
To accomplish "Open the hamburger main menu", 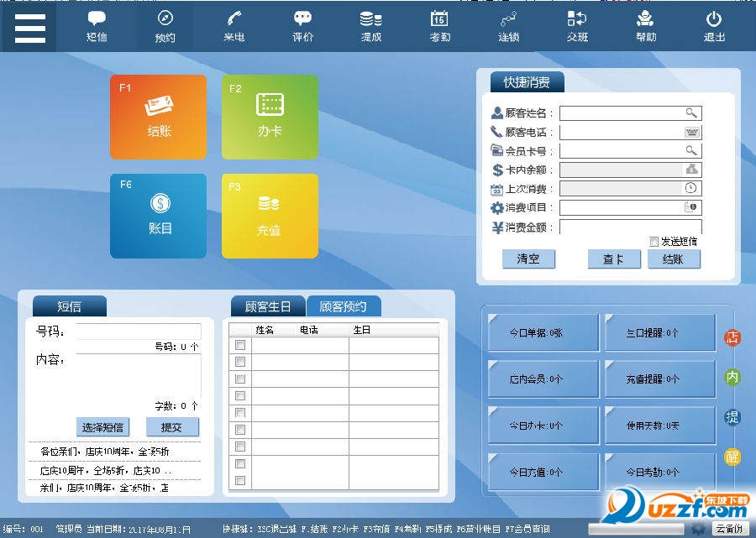I will (29, 26).
